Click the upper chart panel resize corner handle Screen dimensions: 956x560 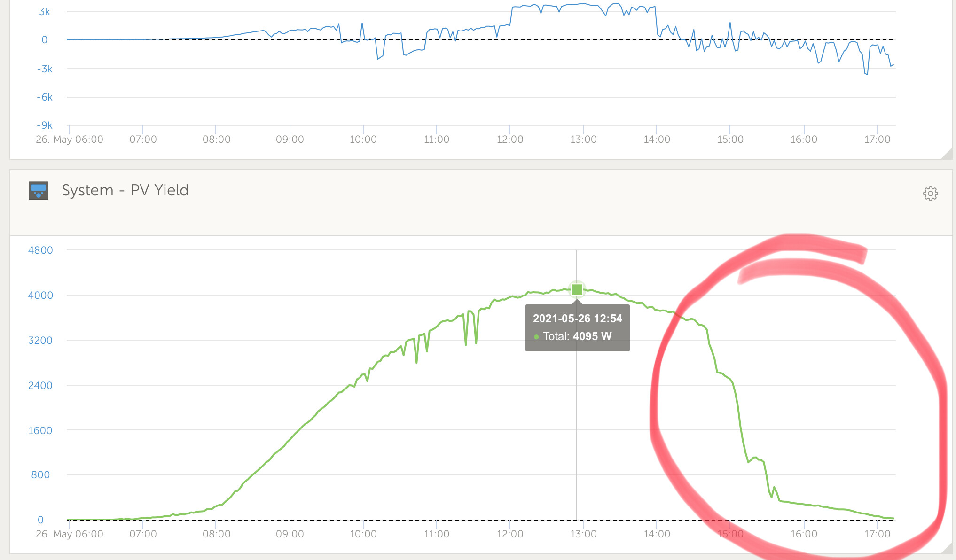point(947,153)
